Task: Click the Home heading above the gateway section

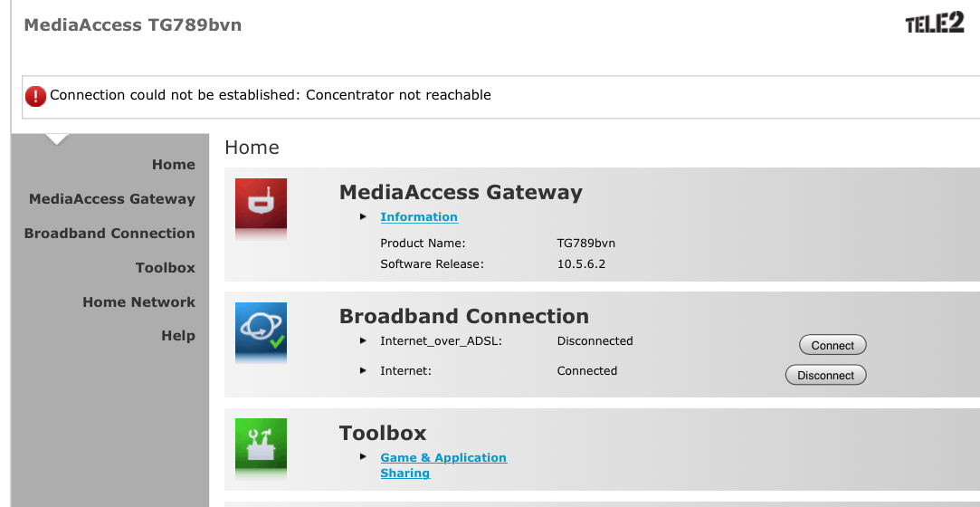Action: (252, 148)
